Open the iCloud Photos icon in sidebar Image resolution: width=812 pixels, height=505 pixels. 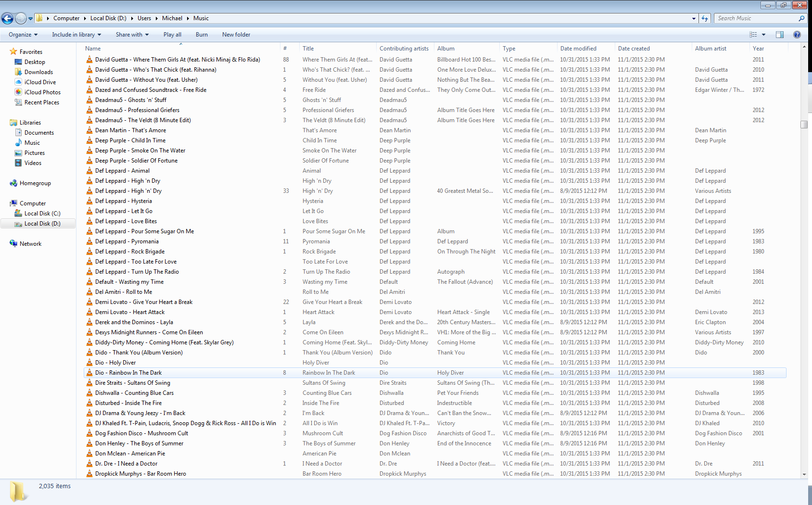19,92
